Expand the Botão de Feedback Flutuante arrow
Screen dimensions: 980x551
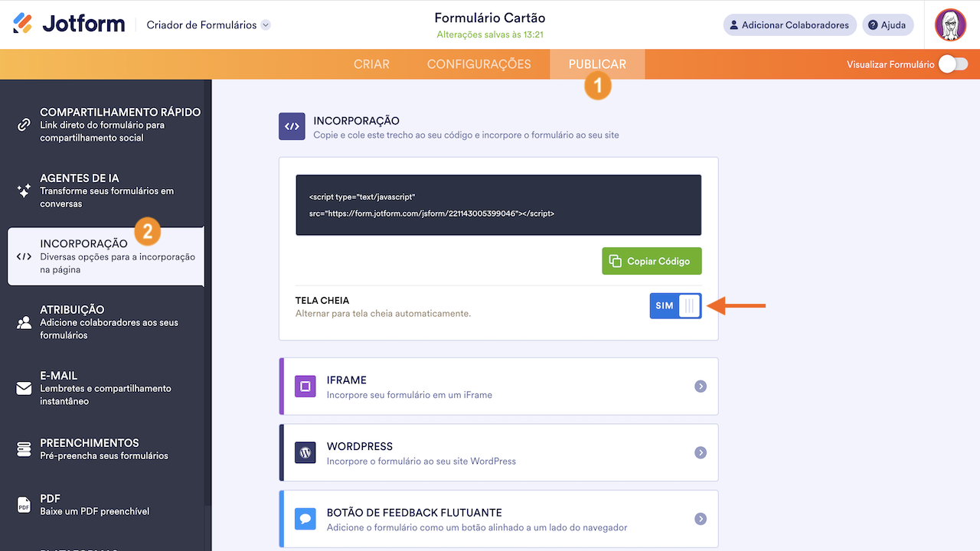pos(700,519)
